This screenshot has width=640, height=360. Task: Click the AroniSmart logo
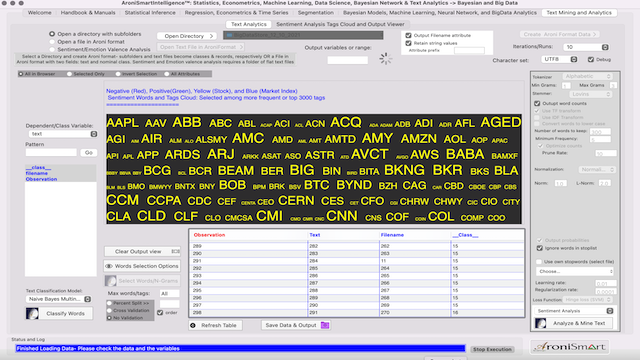[571, 347]
